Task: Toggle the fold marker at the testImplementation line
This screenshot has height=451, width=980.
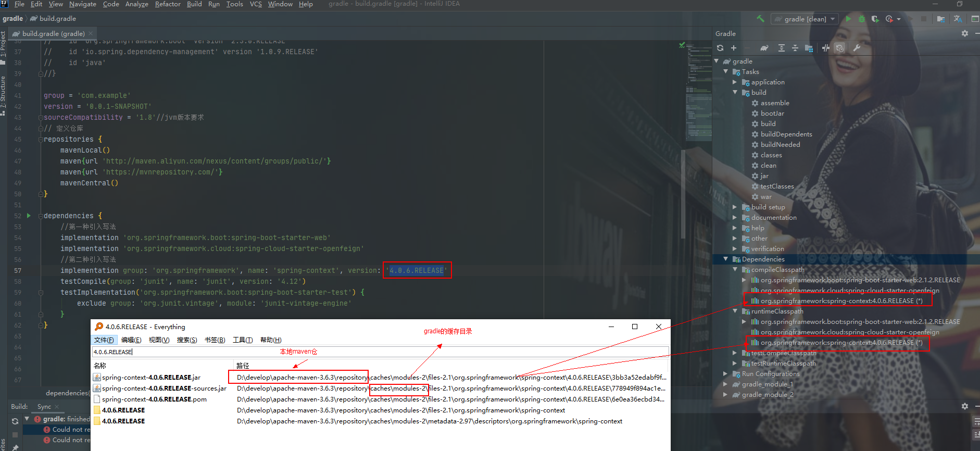Action: (x=41, y=293)
